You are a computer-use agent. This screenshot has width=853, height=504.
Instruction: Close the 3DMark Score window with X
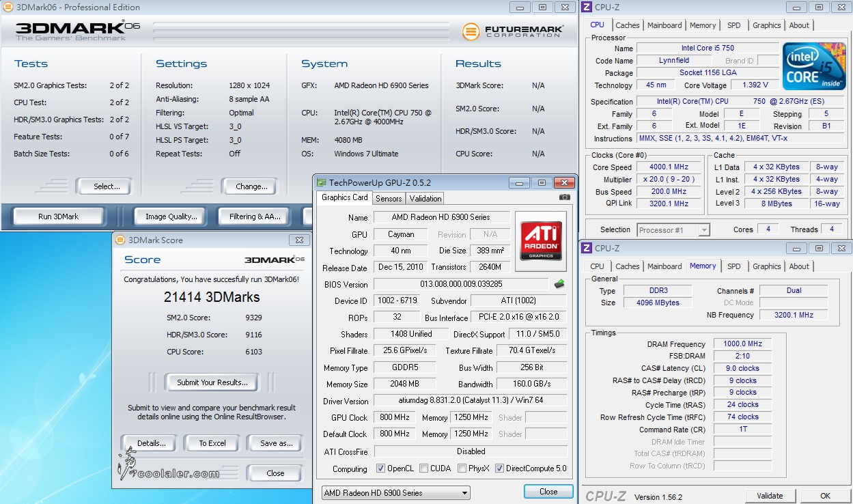298,240
